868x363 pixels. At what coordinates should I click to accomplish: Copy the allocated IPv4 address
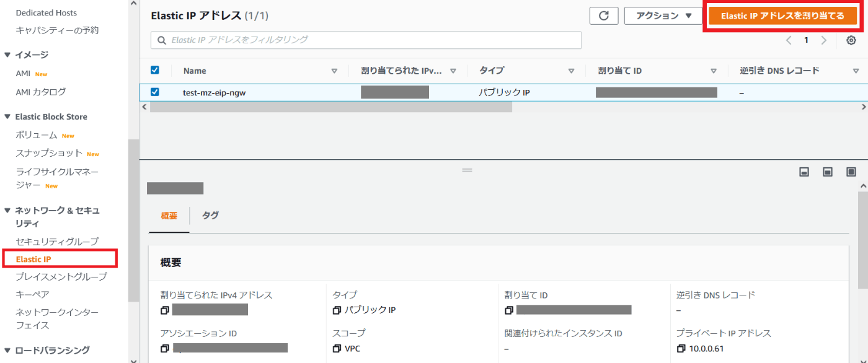(x=164, y=310)
